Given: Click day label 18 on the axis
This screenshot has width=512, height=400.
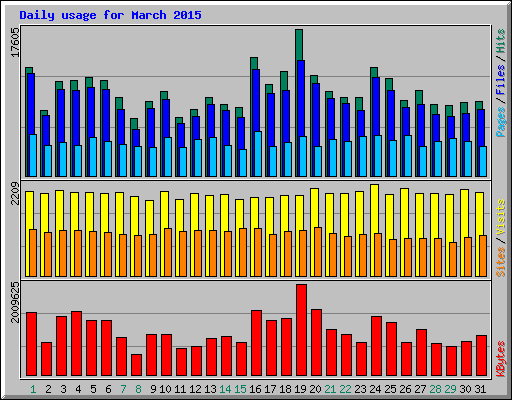Looking at the screenshot, I should point(285,389).
